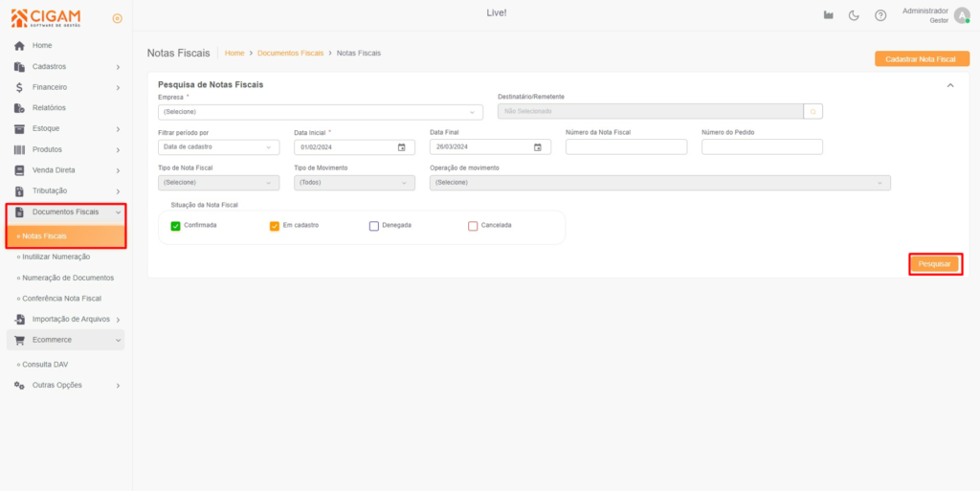Click the CIGAM logo
The height and width of the screenshot is (491, 980).
(46, 18)
